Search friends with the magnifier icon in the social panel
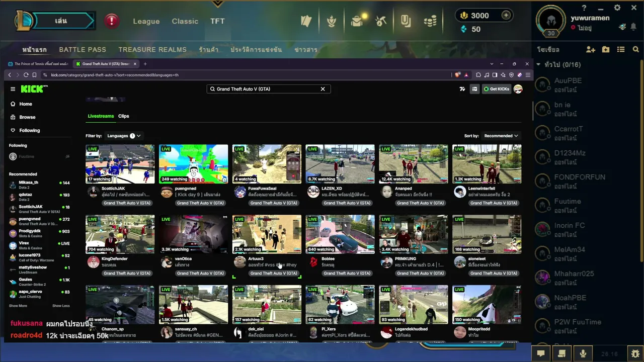 click(635, 49)
